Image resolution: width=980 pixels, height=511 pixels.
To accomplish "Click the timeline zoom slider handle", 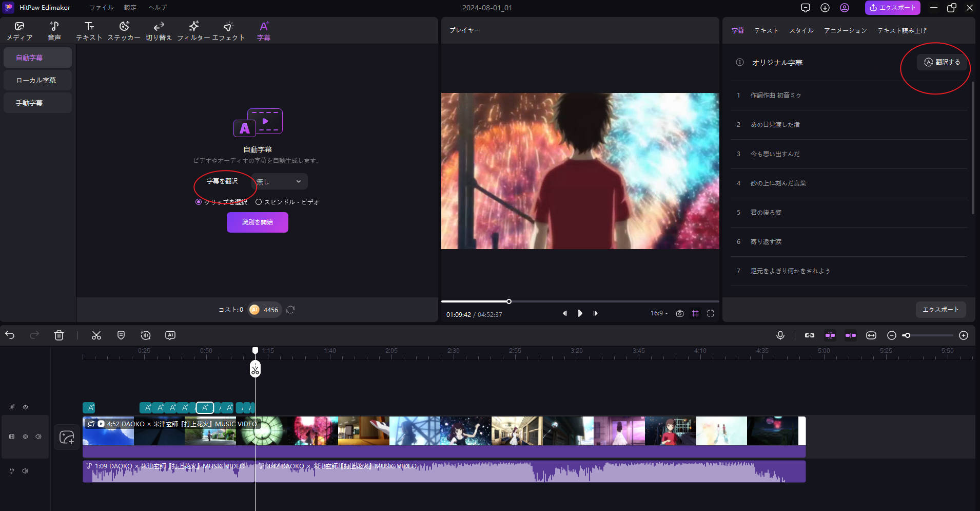I will click(907, 335).
